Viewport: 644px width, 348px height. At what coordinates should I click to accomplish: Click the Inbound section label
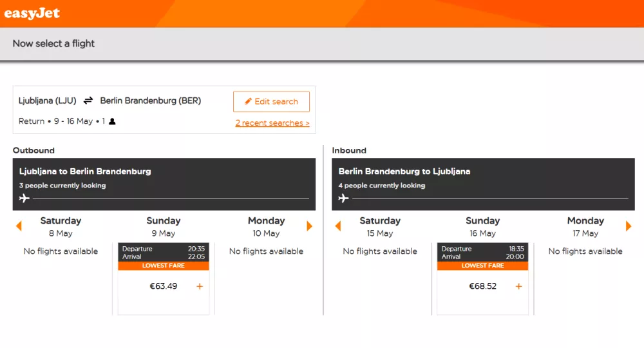(x=349, y=150)
